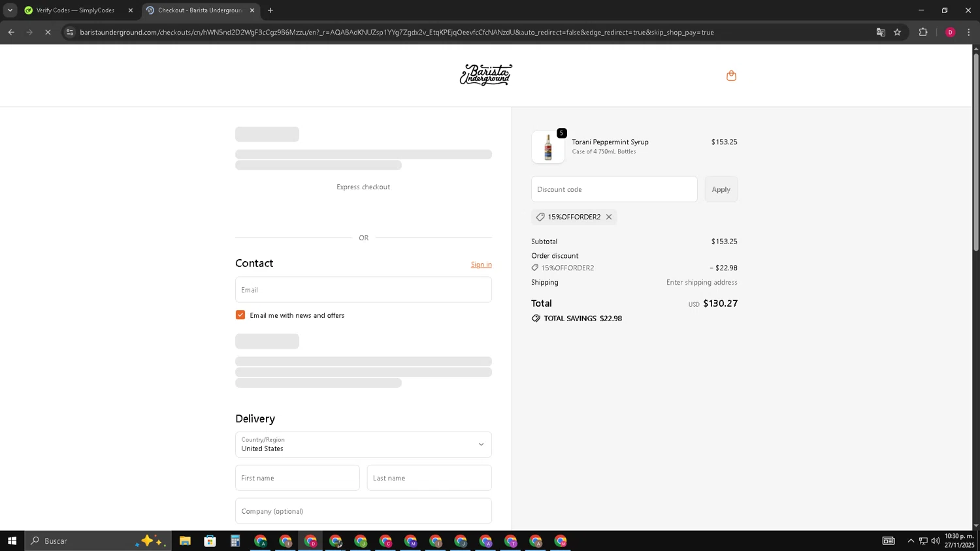Stop loading the page
Image resolution: width=980 pixels, height=551 pixels.
pyautogui.click(x=48, y=32)
